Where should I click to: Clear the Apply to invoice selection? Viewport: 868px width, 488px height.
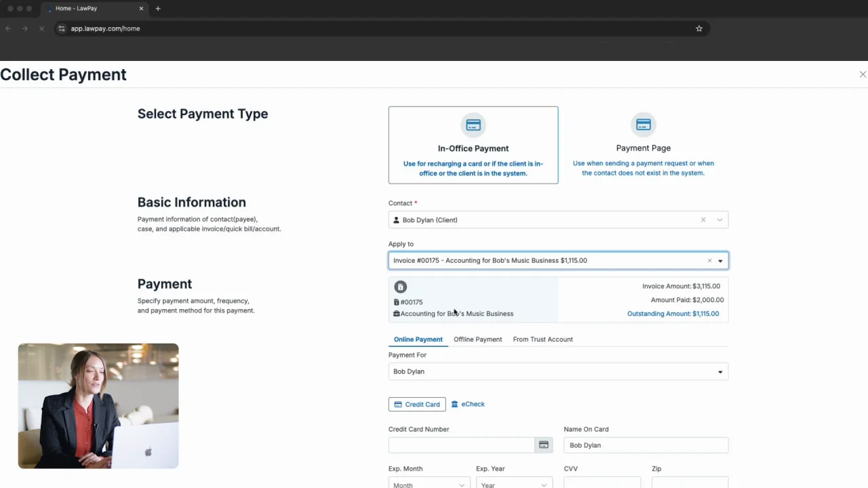709,260
